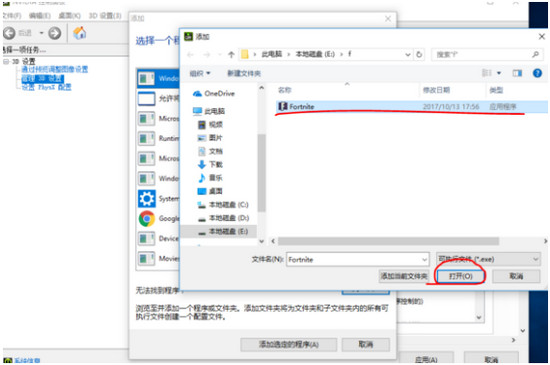Click the horizontal scrollbar of file list

(388, 241)
